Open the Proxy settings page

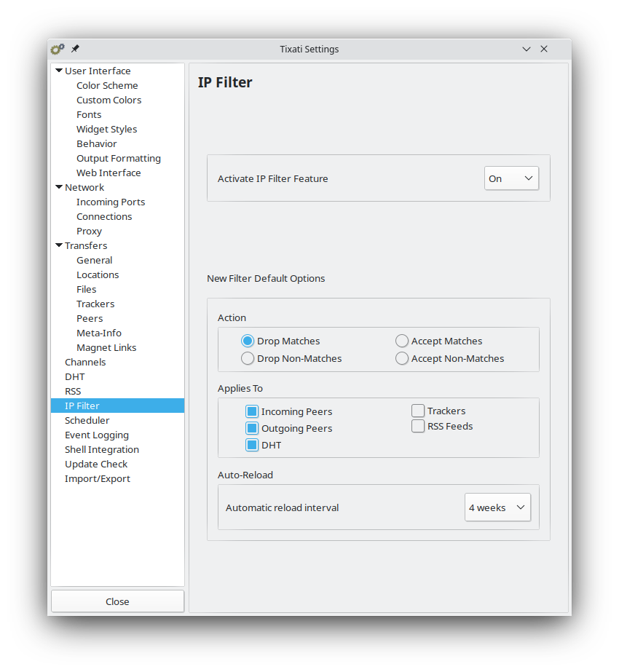coord(89,231)
